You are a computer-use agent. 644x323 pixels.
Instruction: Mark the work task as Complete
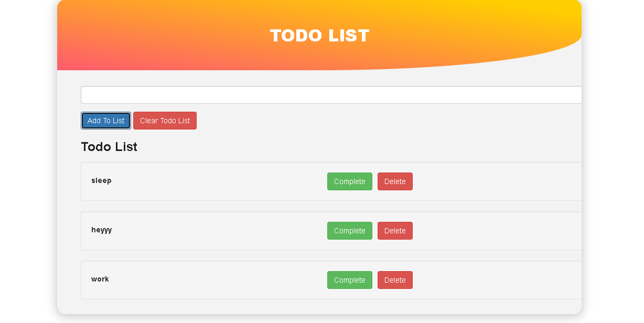click(350, 280)
